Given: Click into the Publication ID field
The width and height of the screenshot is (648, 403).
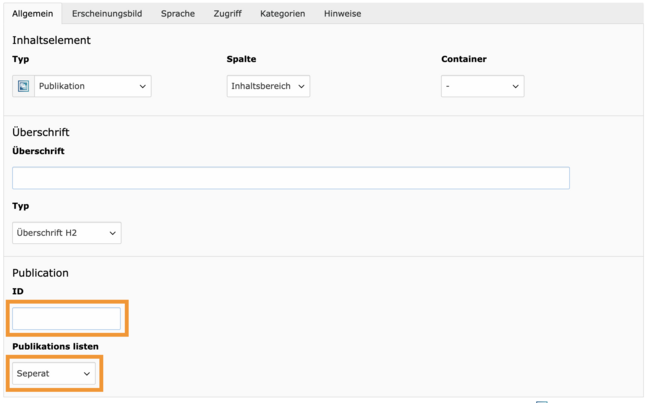Looking at the screenshot, I should click(x=67, y=319).
